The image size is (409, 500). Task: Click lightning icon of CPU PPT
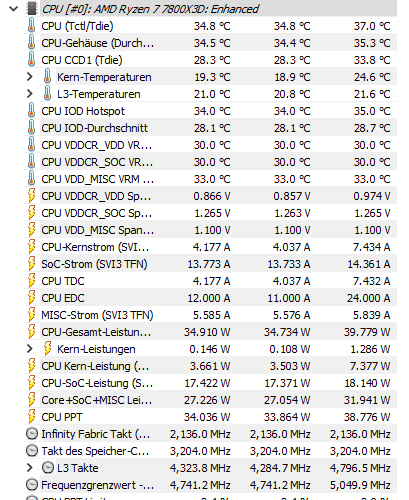click(31, 417)
